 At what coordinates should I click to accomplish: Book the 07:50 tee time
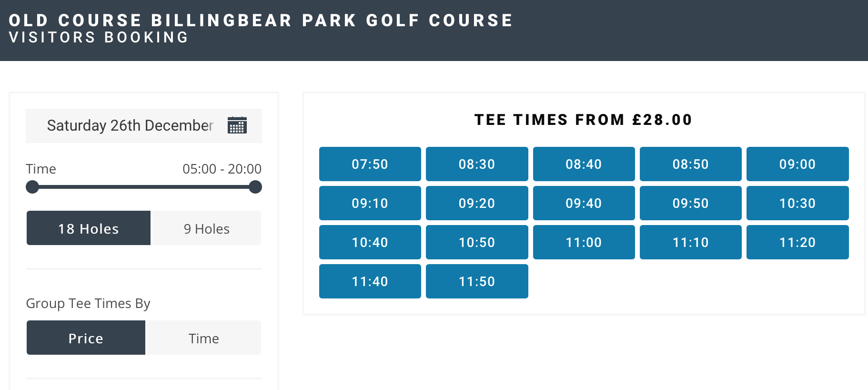[370, 164]
